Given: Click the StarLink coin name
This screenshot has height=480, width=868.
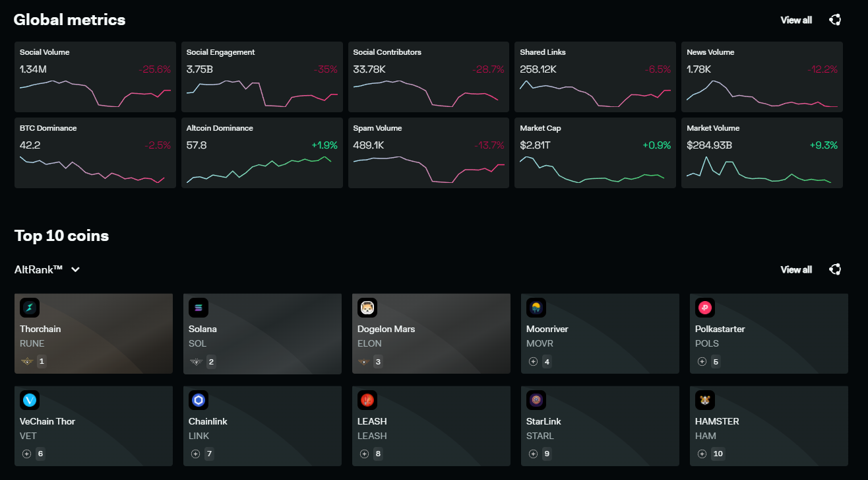Looking at the screenshot, I should click(543, 421).
